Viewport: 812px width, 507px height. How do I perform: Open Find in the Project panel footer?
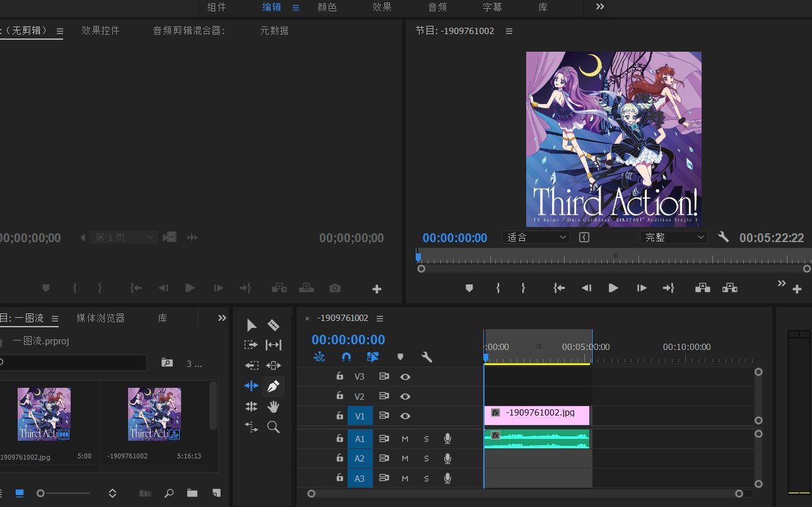coord(169,493)
